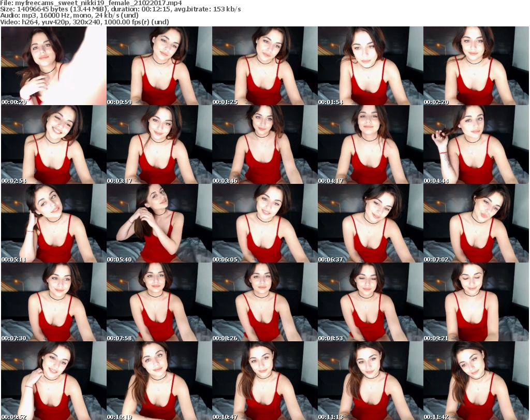Click the thumbnail timestamped 00:11:42
530x420 pixels.
coord(476,381)
